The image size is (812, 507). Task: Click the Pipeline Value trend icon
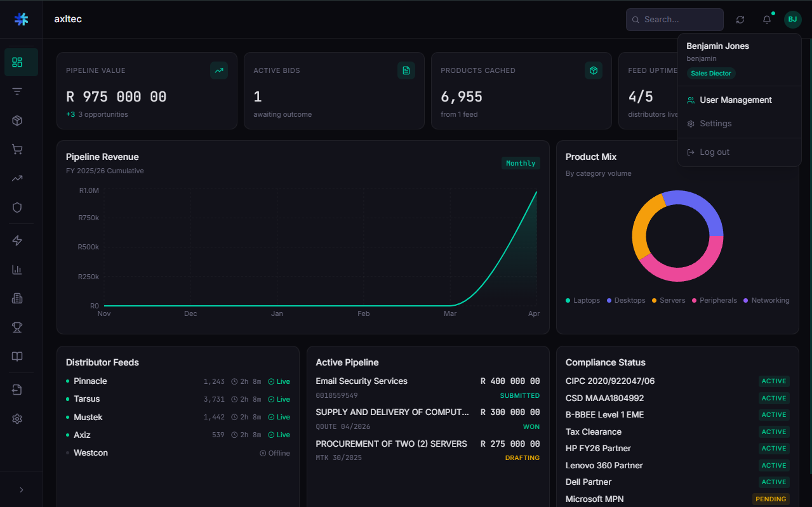click(x=219, y=70)
